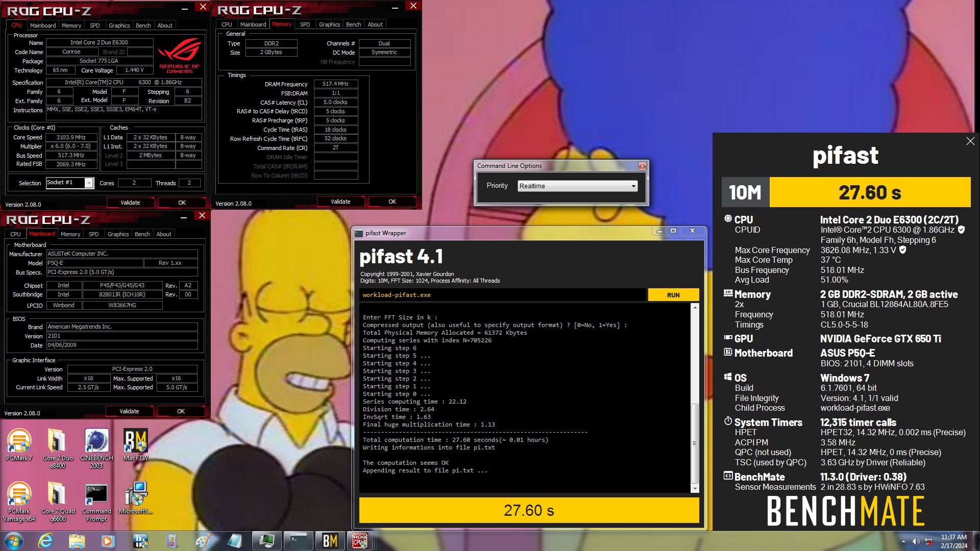Maximize the pifast Wrapper window
This screenshot has width=980, height=551.
[673, 231]
